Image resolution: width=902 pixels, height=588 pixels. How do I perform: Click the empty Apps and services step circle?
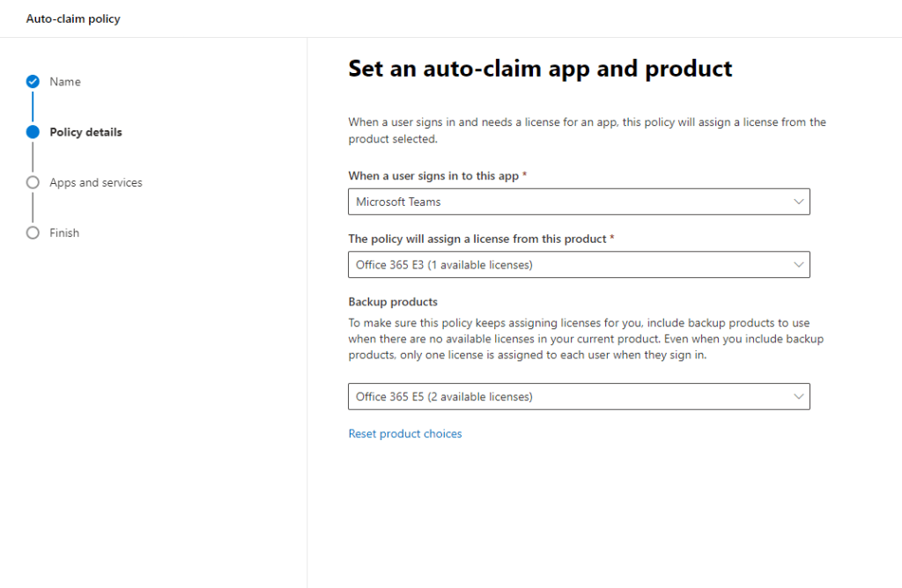coord(33,182)
